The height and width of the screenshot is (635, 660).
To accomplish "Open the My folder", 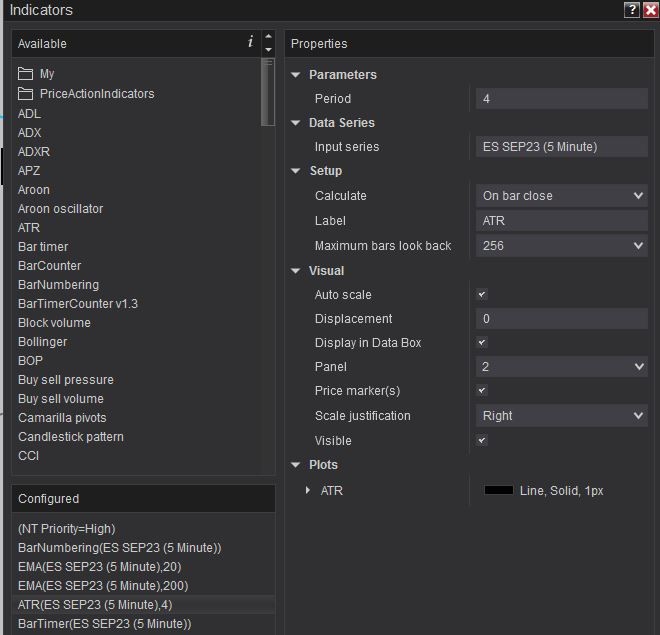I will pyautogui.click(x=36, y=74).
